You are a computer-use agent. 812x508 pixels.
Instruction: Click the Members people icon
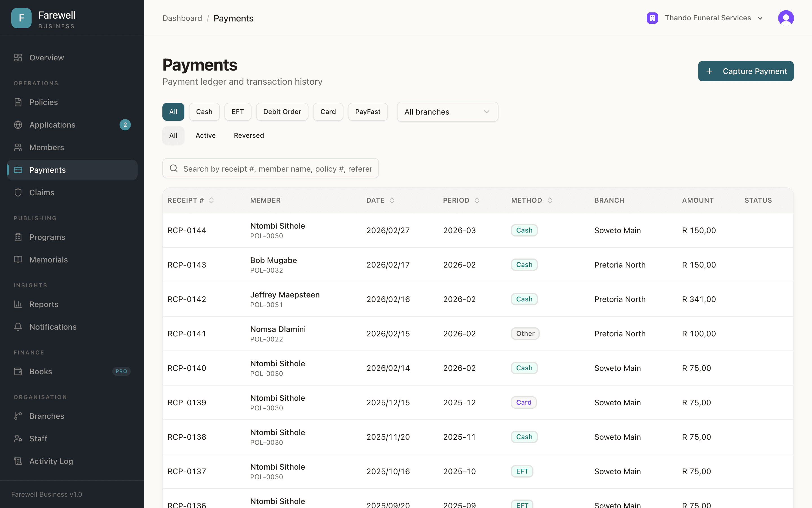18,147
